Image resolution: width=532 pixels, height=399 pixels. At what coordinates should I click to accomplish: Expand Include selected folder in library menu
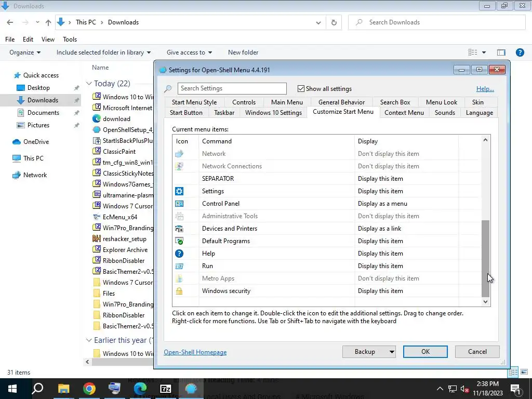[x=103, y=52]
